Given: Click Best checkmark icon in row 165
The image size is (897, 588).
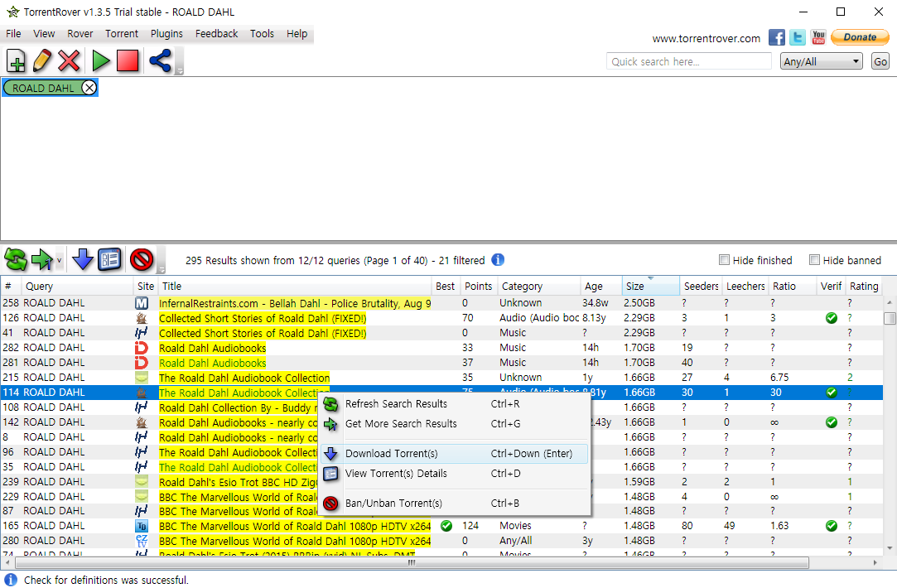Looking at the screenshot, I should 446,526.
